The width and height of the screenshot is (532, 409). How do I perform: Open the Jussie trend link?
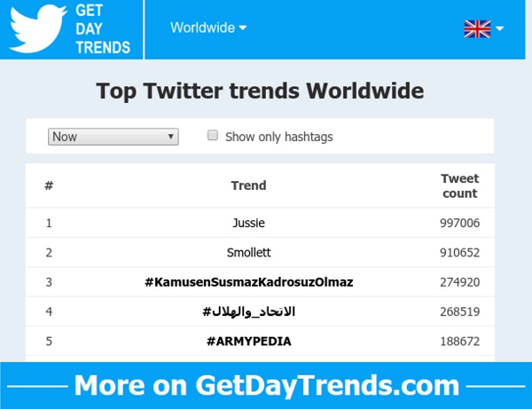point(248,223)
